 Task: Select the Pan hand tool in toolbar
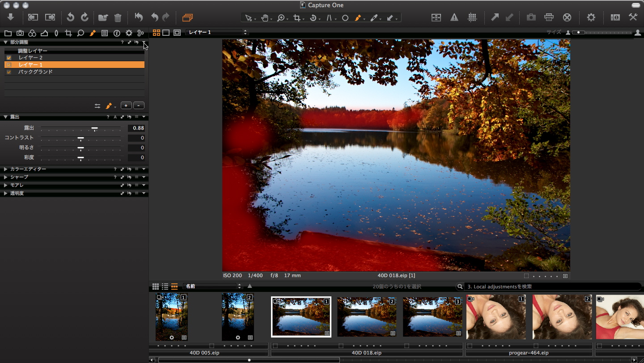pos(265,18)
